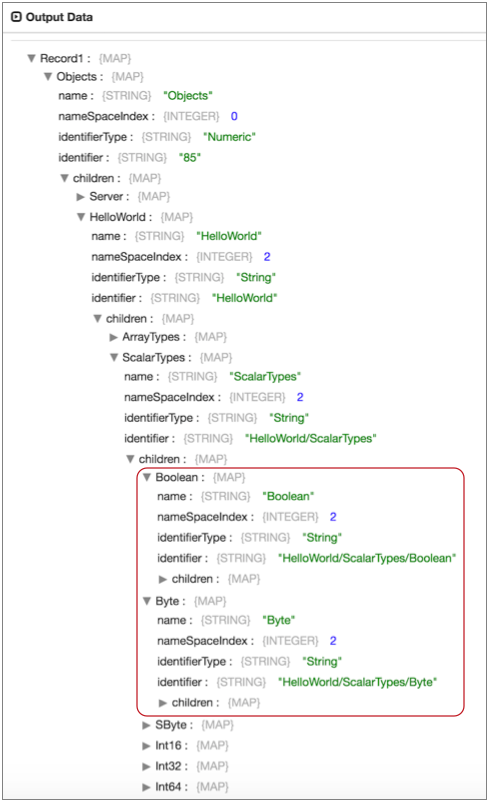Click the Output Data header title
The width and height of the screenshot is (488, 802).
click(59, 17)
